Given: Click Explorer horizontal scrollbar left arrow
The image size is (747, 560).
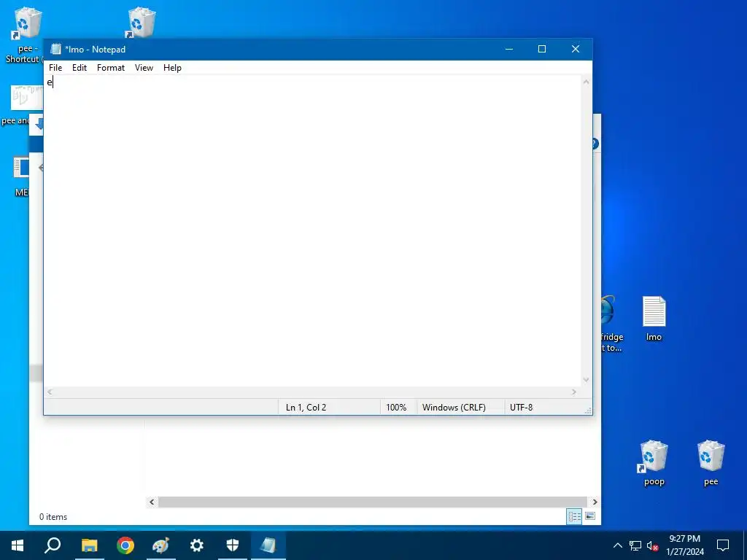Looking at the screenshot, I should pyautogui.click(x=152, y=502).
